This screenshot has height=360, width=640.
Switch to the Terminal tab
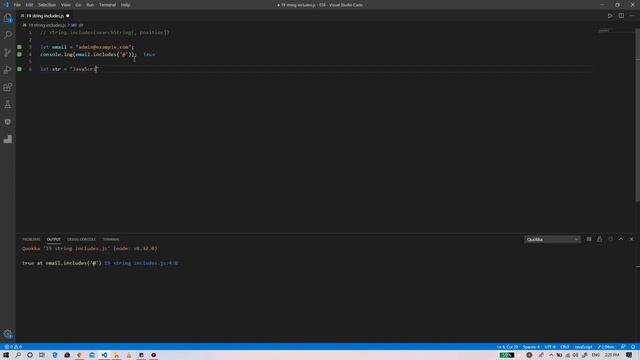click(111, 240)
